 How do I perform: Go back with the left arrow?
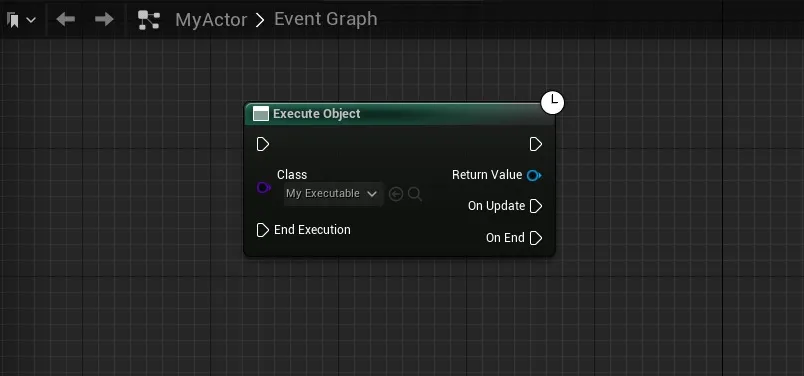click(x=66, y=19)
